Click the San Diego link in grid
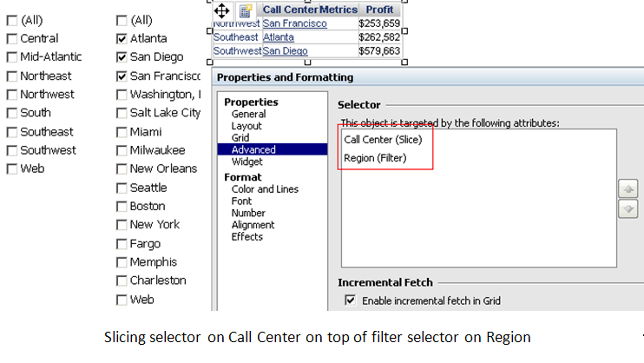 283,51
